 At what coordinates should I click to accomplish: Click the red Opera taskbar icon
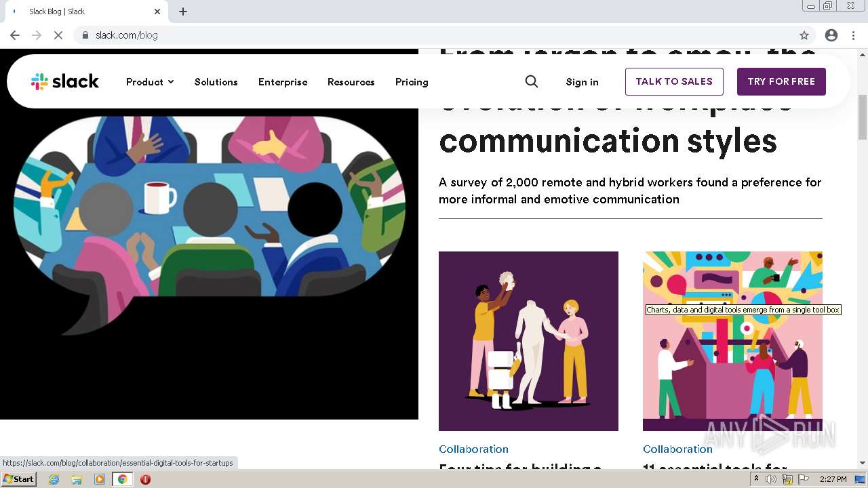coord(145,479)
